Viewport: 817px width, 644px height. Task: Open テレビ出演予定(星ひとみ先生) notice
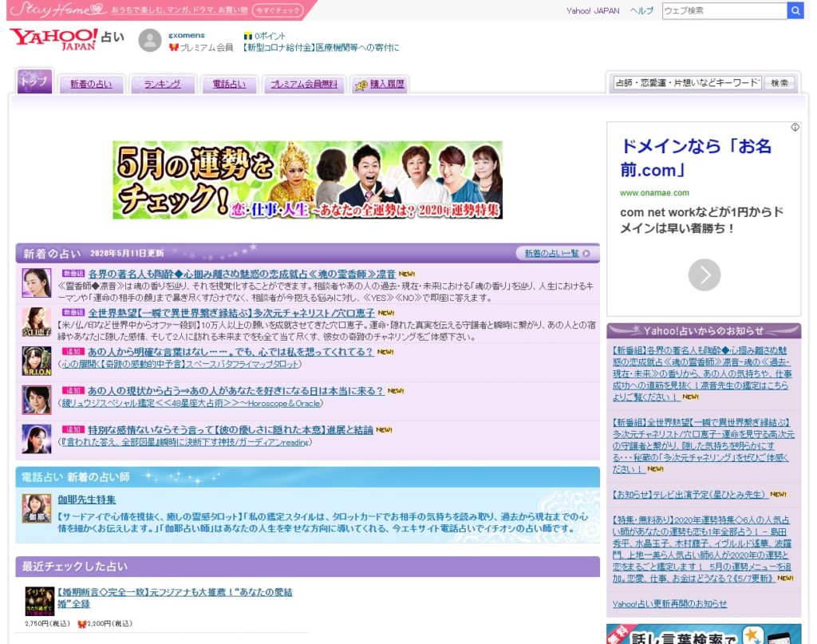coord(690,494)
